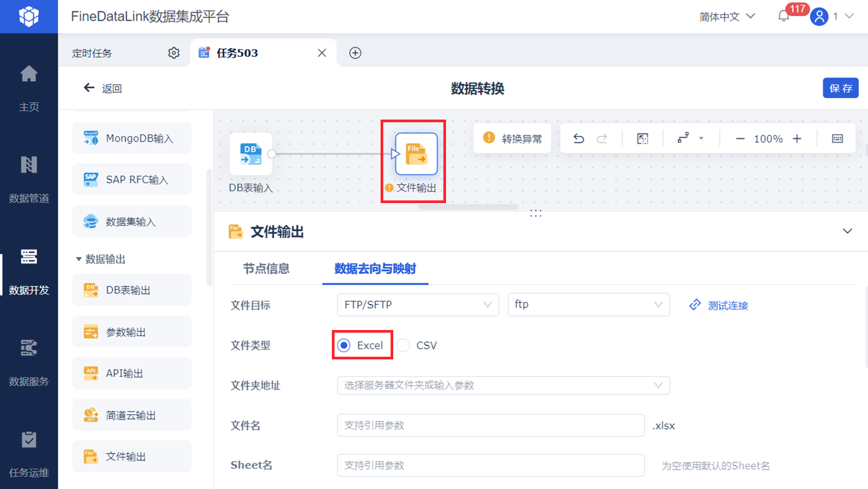Pick DB表输出 from the node list
868x489 pixels.
[132, 290]
